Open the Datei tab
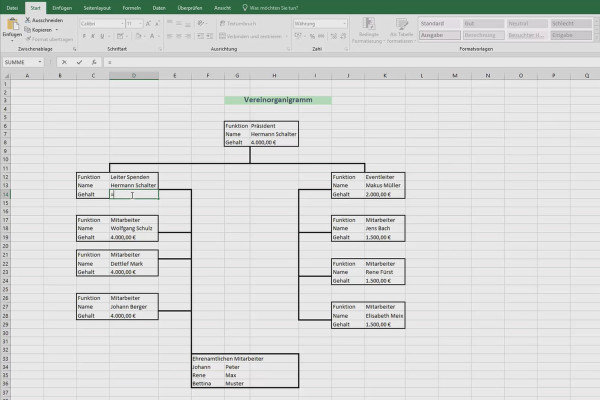This screenshot has width=600, height=400. tap(12, 8)
